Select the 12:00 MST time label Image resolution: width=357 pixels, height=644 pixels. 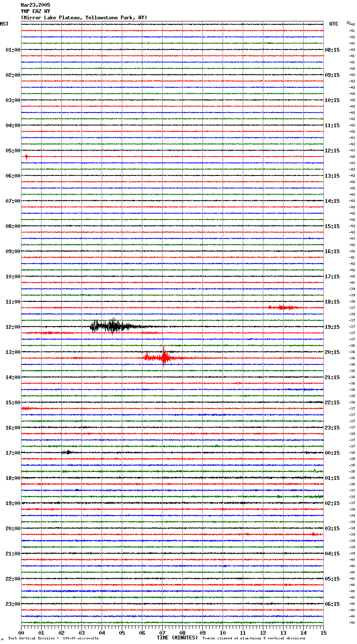(x=13, y=327)
